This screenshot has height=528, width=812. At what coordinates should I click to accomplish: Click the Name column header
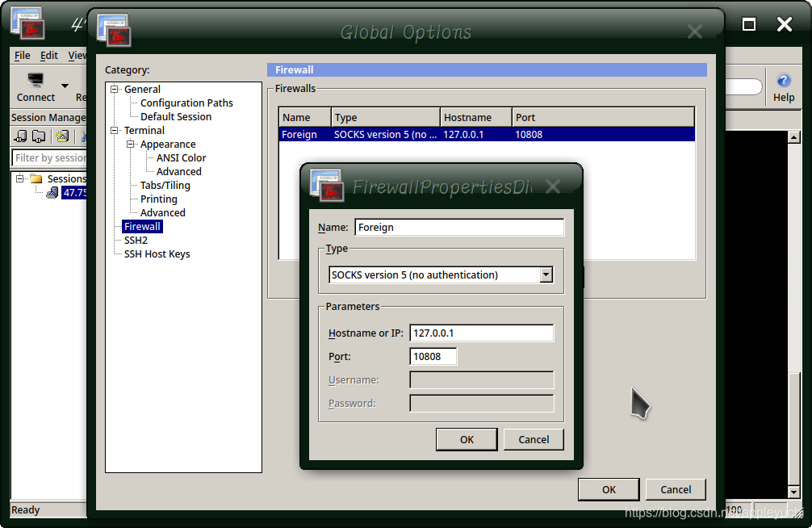tap(304, 118)
